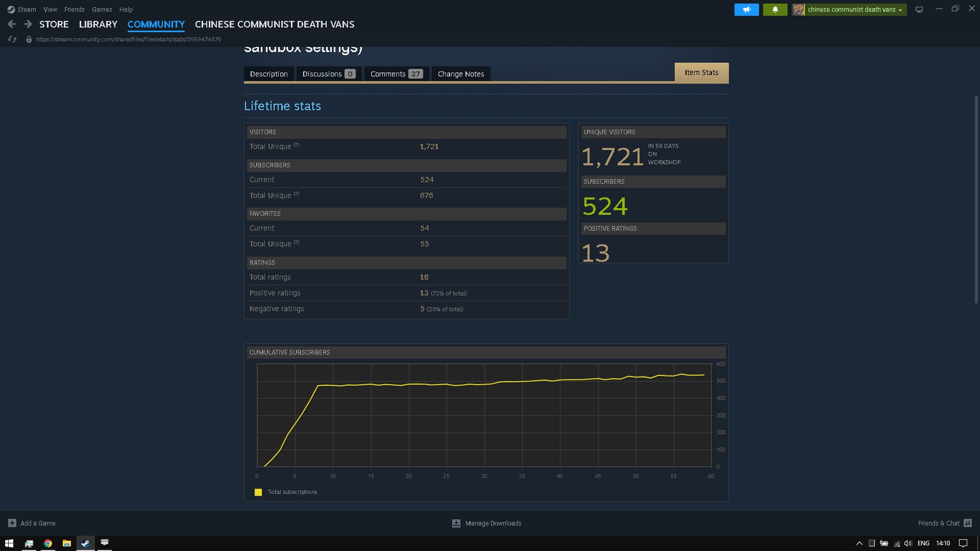Click the page reload icon
The image size is (980, 551).
(12, 39)
